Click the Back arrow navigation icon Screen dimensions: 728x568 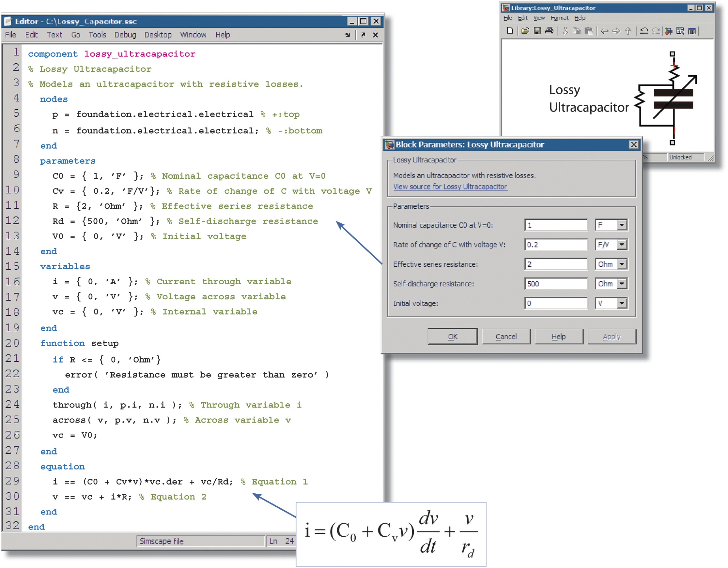coord(604,31)
